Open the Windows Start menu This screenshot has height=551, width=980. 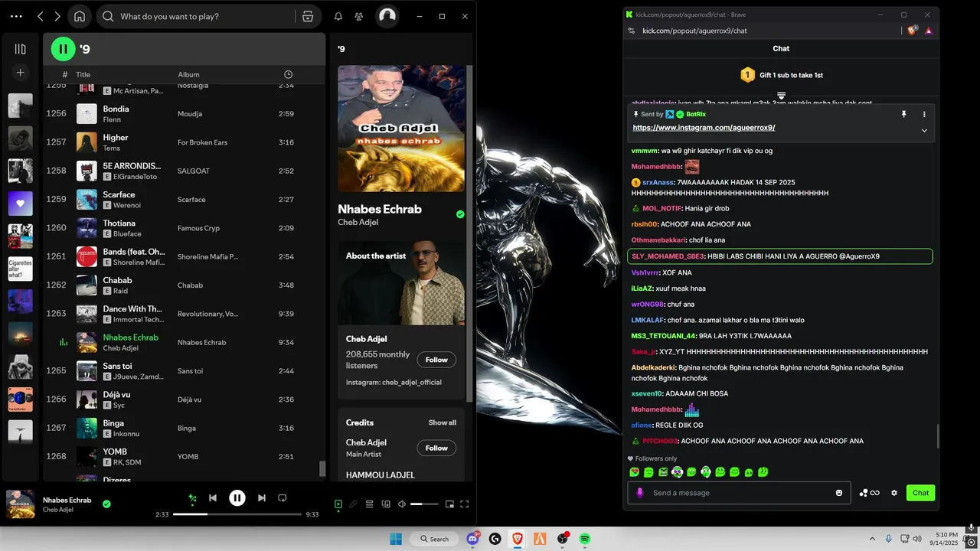point(396,539)
